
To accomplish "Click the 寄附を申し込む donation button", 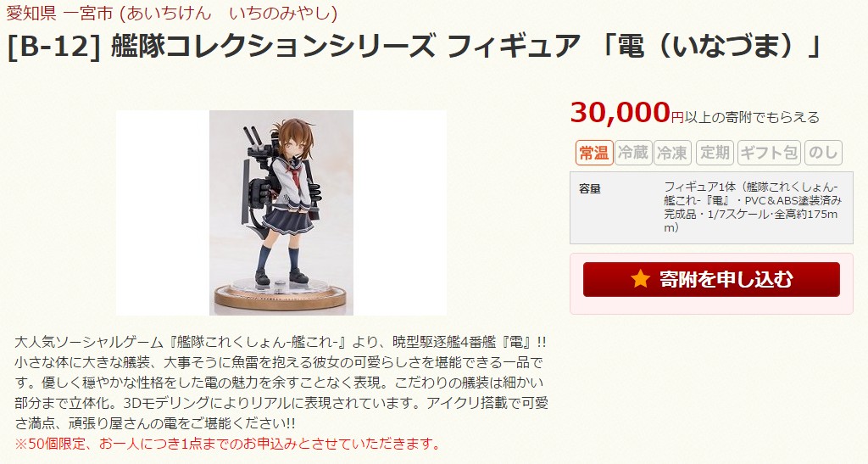I will click(711, 280).
